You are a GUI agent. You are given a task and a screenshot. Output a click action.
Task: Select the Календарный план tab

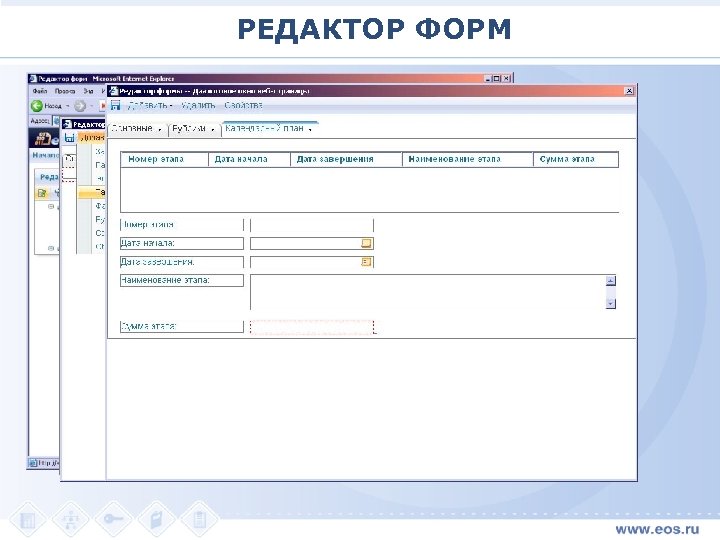pyautogui.click(x=264, y=129)
